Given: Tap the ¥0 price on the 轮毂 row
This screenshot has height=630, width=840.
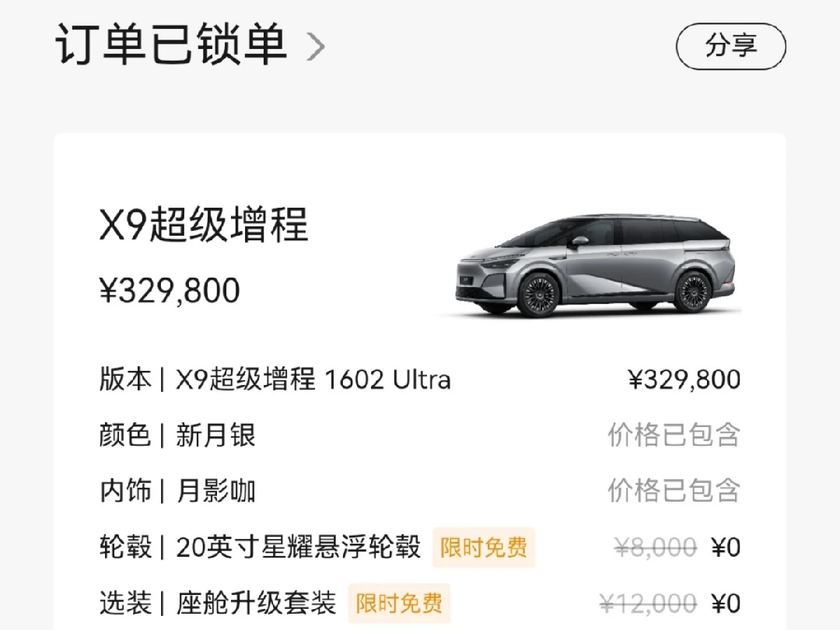Looking at the screenshot, I should click(726, 548).
